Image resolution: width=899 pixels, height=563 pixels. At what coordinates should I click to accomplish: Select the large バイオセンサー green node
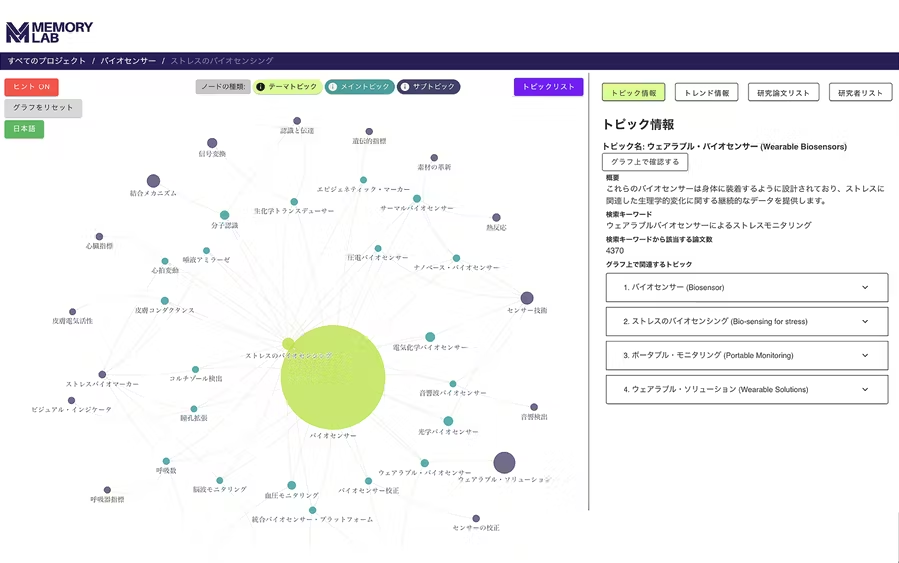(x=333, y=377)
